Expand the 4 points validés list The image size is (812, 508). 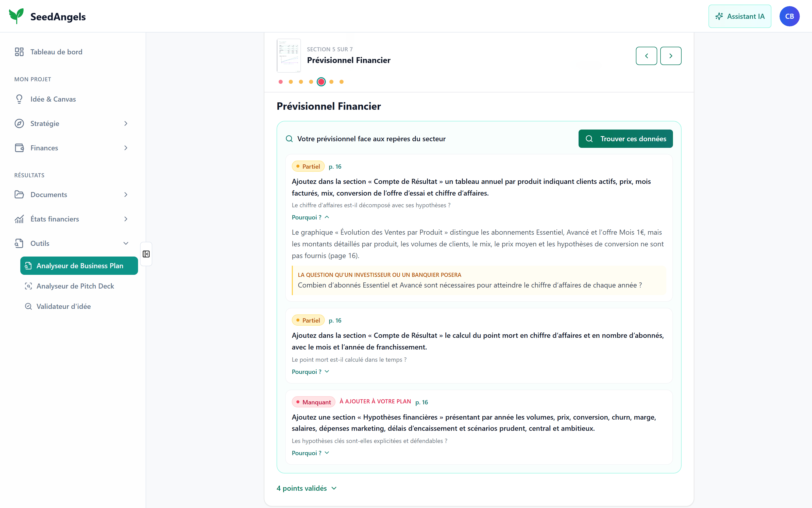(x=306, y=488)
